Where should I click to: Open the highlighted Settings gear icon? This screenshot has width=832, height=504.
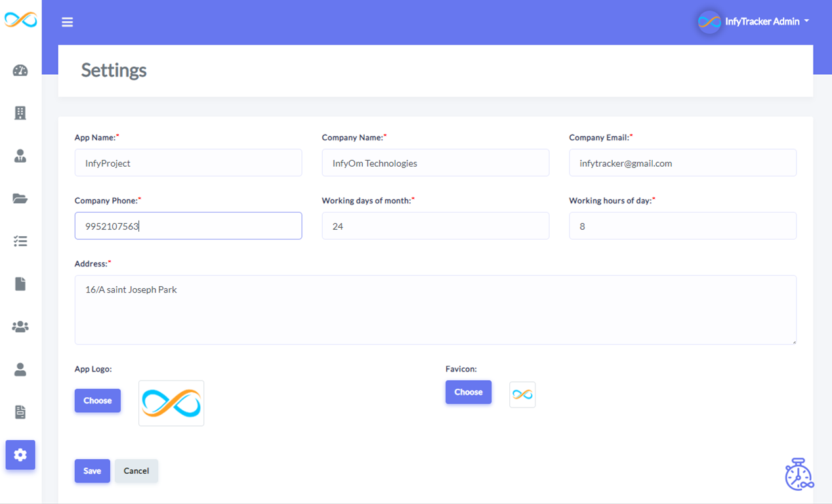[20, 454]
